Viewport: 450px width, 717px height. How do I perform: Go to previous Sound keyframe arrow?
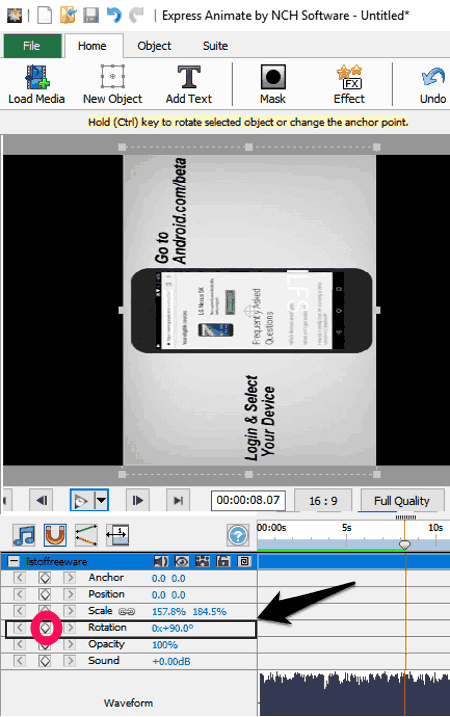(20, 661)
